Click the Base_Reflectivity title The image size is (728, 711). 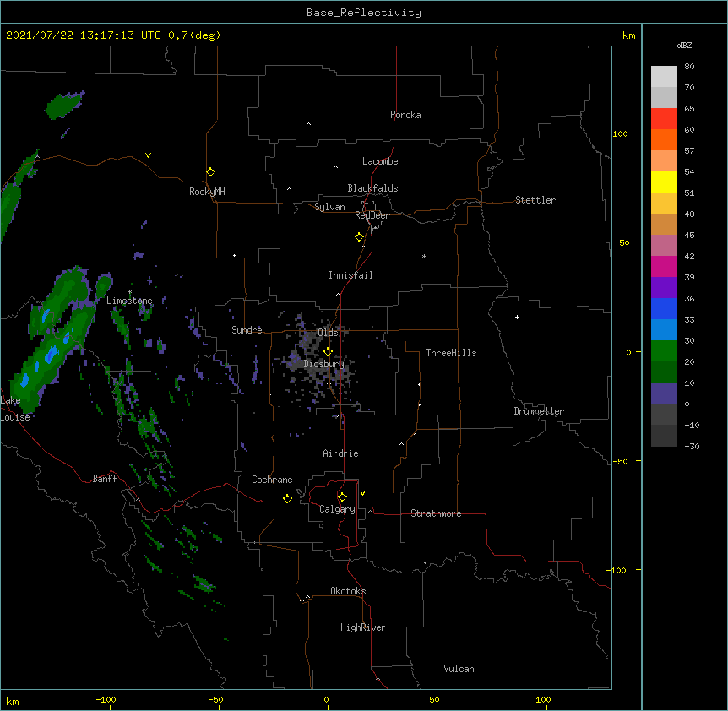[x=364, y=13]
